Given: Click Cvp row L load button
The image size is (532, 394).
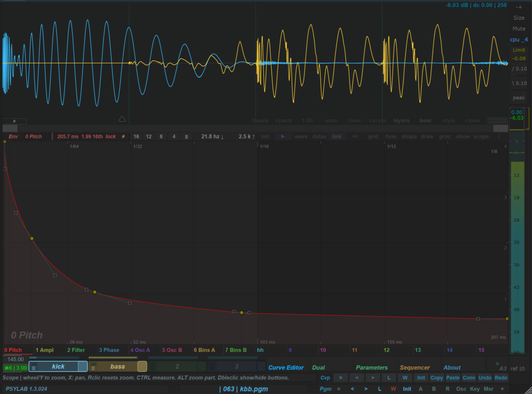Looking at the screenshot, I should (x=389, y=378).
